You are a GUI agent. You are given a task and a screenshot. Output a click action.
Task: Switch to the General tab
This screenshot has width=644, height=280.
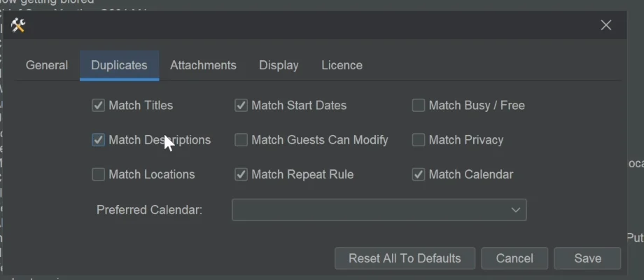(x=47, y=65)
